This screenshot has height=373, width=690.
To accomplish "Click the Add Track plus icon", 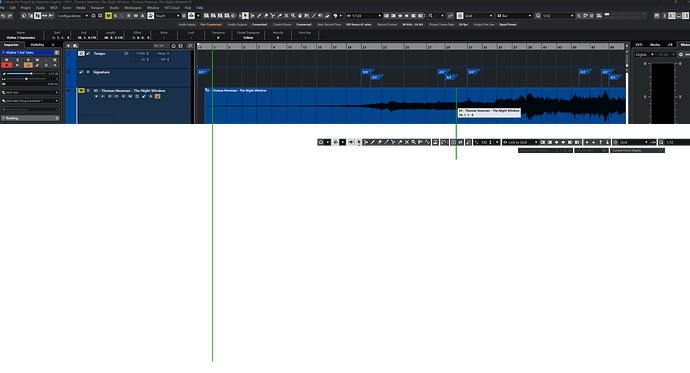I will (68, 46).
